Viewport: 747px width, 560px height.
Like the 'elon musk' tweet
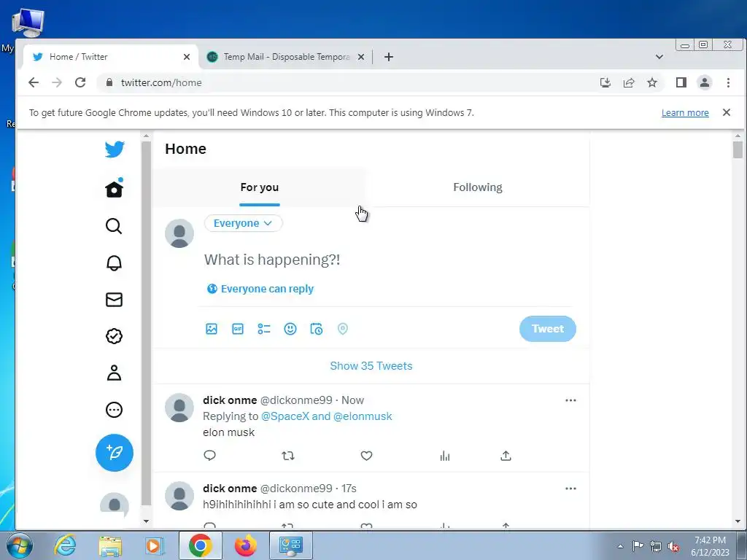(366, 456)
